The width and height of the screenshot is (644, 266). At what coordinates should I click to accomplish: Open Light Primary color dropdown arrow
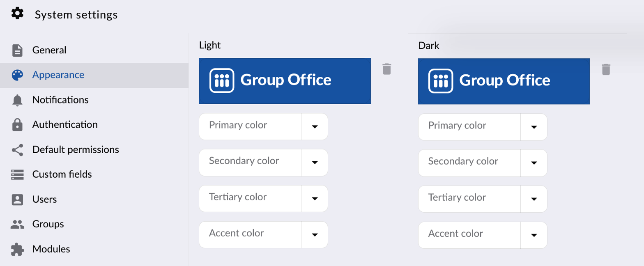tap(315, 127)
